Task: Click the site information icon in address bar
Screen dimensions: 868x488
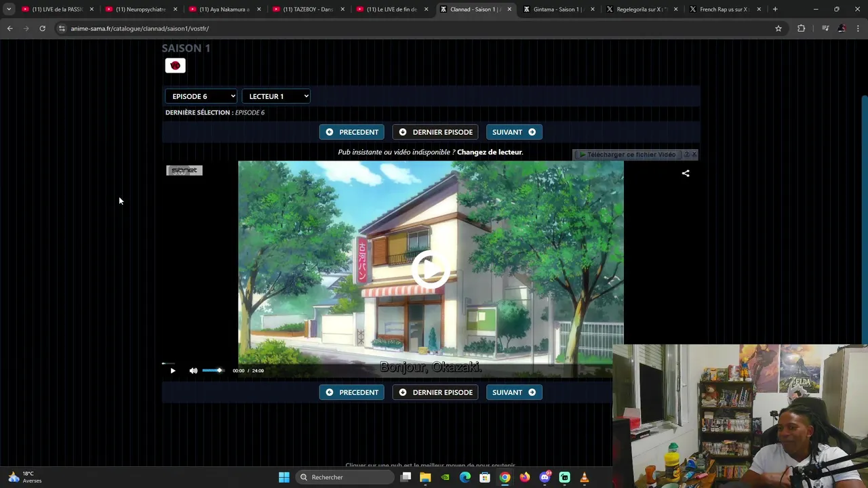Action: coord(62,28)
